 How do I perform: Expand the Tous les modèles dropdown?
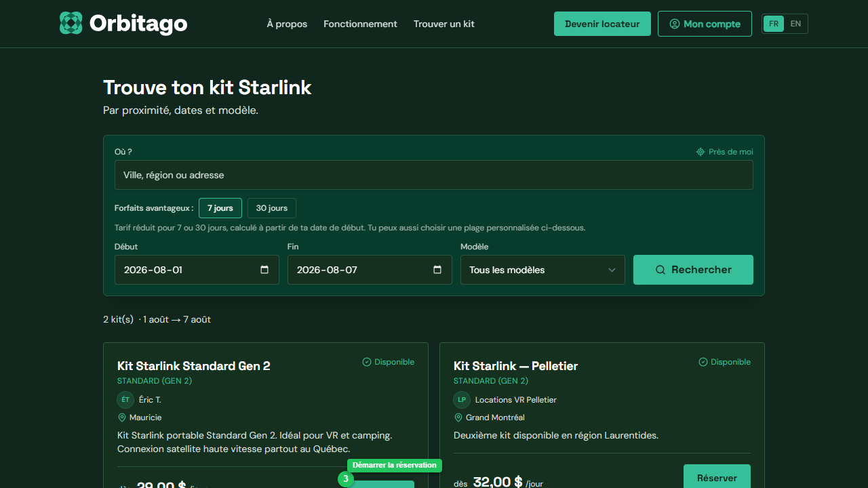542,270
